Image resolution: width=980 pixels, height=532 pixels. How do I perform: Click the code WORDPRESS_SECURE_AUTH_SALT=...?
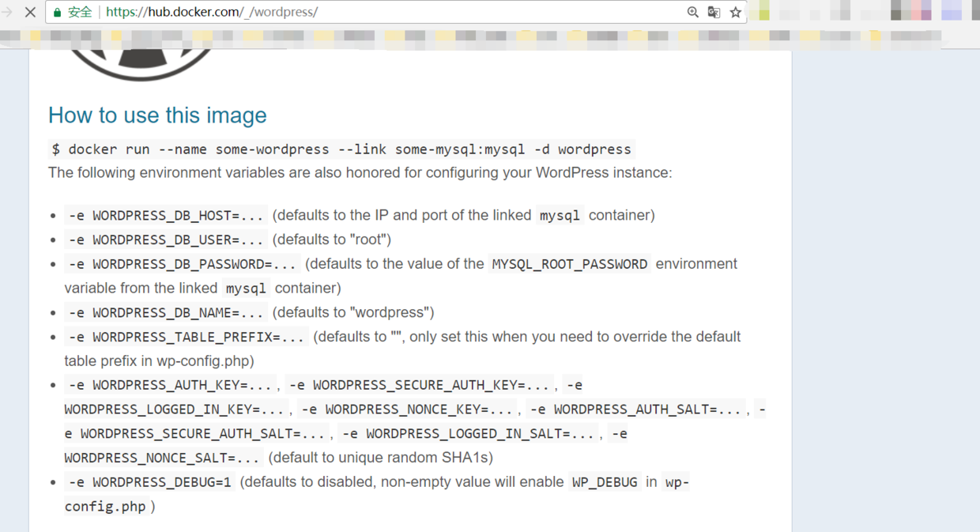click(x=195, y=434)
